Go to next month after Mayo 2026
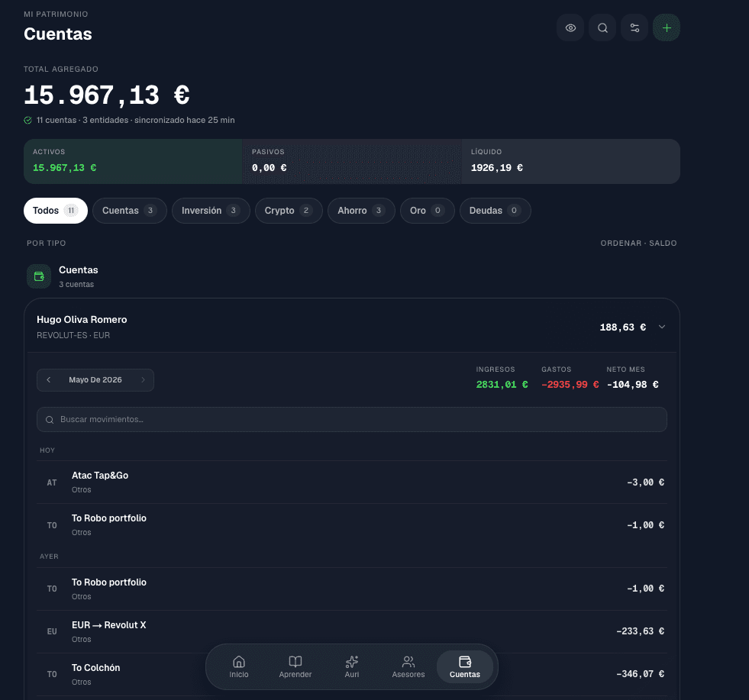Screen dimensions: 749x700 tap(143, 379)
